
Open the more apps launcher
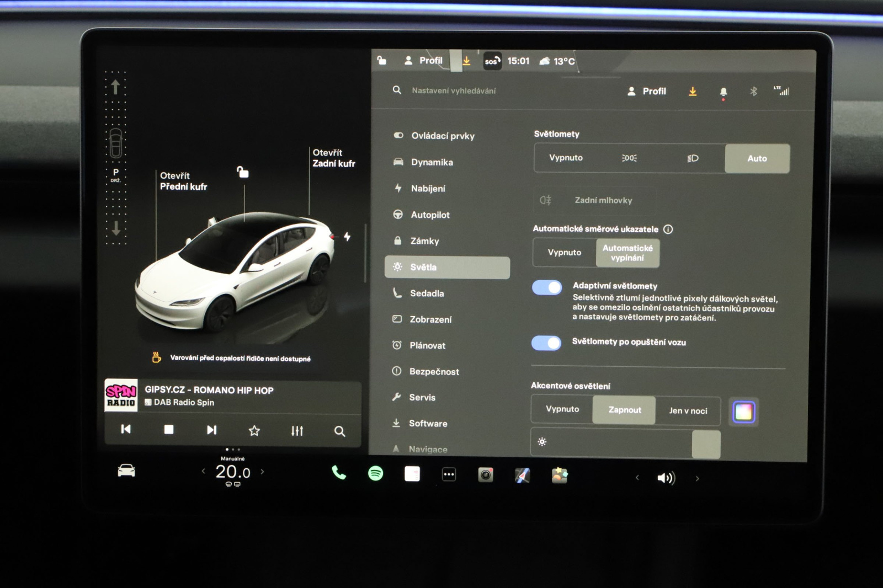(x=449, y=474)
